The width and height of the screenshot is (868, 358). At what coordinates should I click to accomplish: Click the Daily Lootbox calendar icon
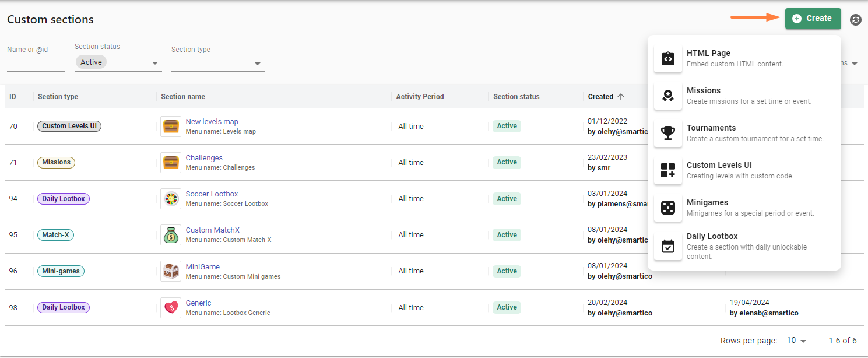[668, 247]
